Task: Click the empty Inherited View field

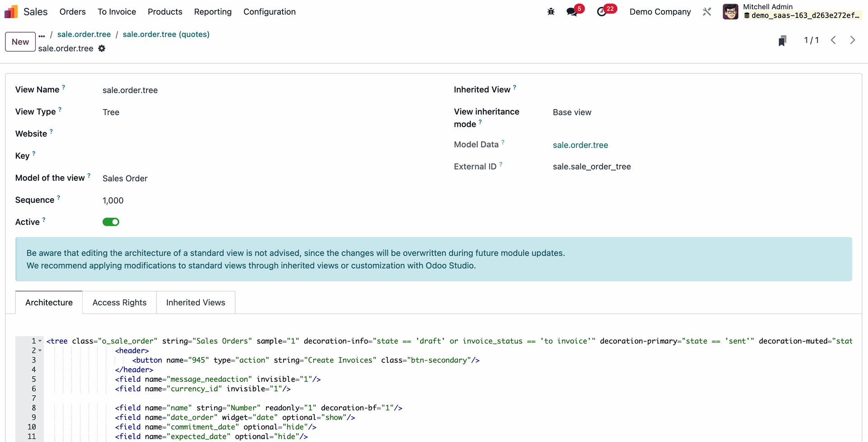Action: click(702, 90)
